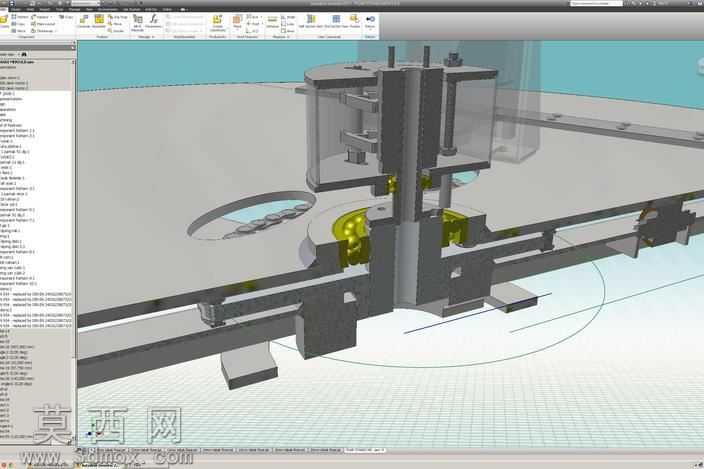This screenshot has width=704, height=469.
Task: Create a work Plane
Action: pyautogui.click(x=237, y=21)
